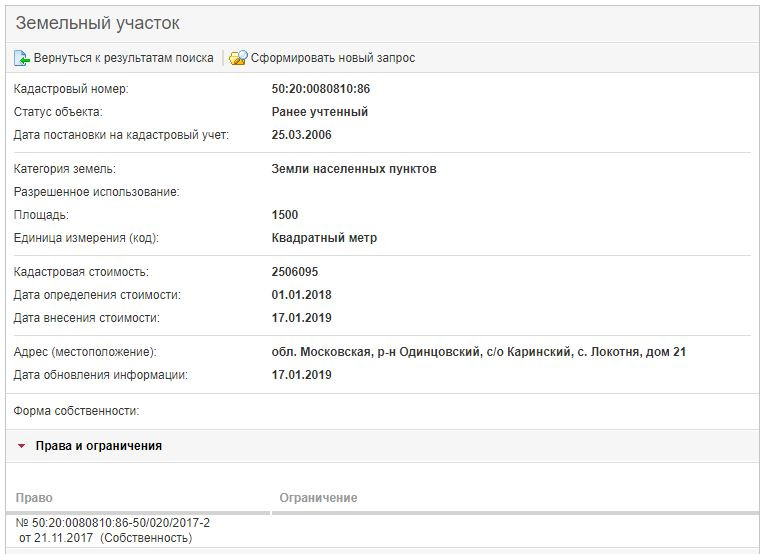Click the 'Земельный участок' page heading

[97, 23]
